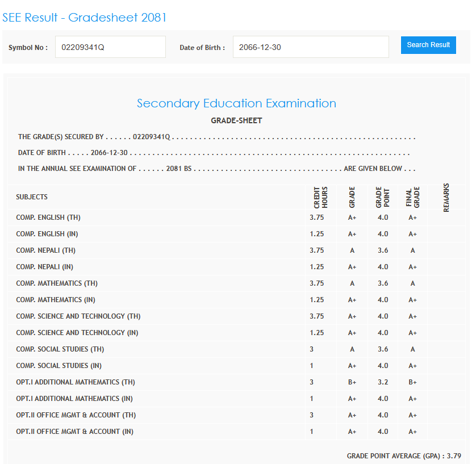
Task: Select the COMP. NEPALI (IN) subject row
Action: (x=44, y=267)
